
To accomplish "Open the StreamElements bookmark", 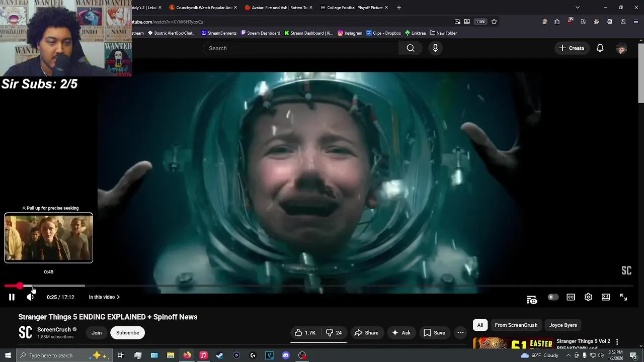I will tap(219, 33).
